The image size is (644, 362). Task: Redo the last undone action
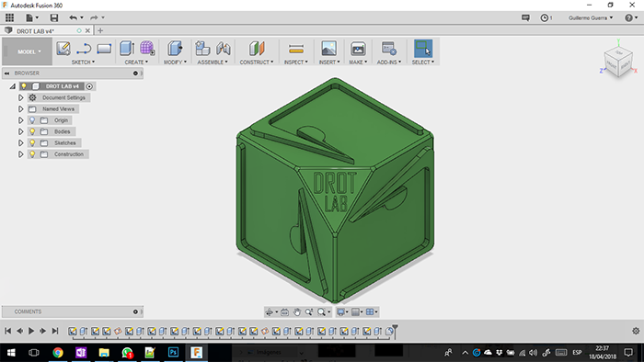coord(95,17)
